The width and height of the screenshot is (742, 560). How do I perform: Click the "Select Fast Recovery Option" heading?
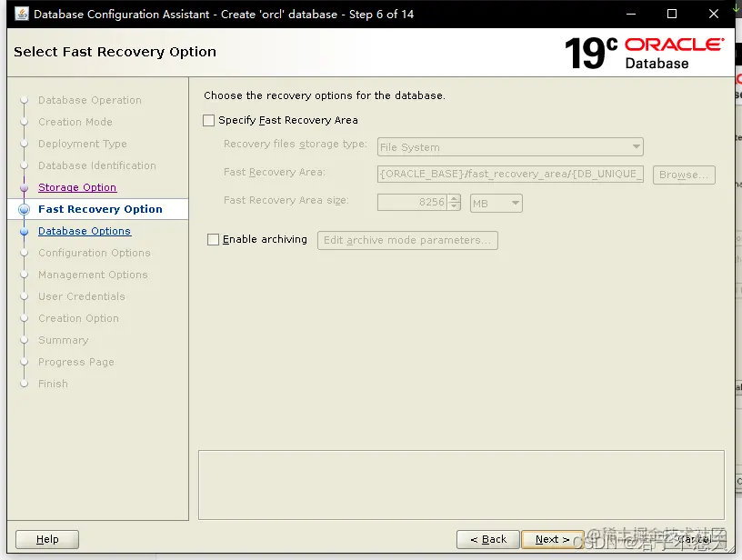(115, 52)
